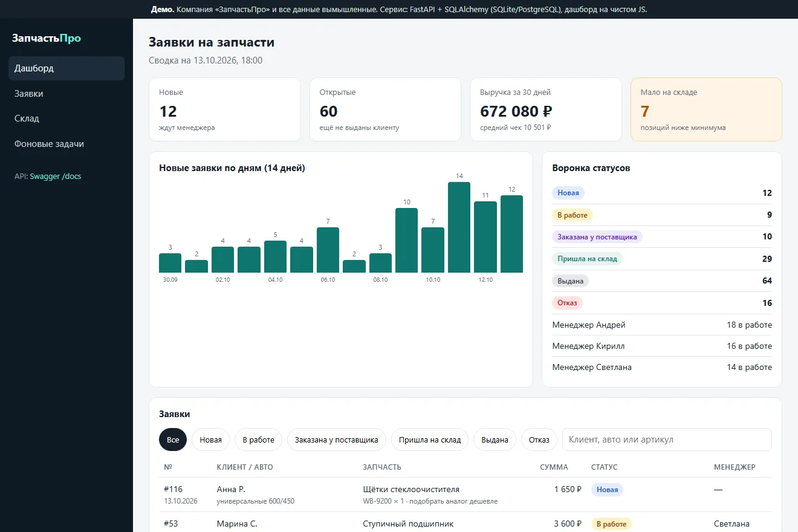This screenshot has height=532, width=798.
Task: Click the В работе badge in the funnel
Action: [573, 215]
